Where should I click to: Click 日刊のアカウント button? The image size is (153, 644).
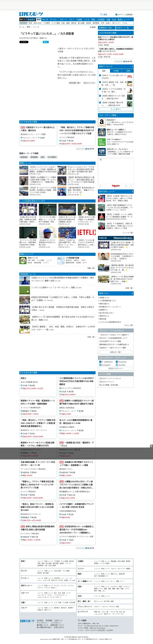click(116, 368)
